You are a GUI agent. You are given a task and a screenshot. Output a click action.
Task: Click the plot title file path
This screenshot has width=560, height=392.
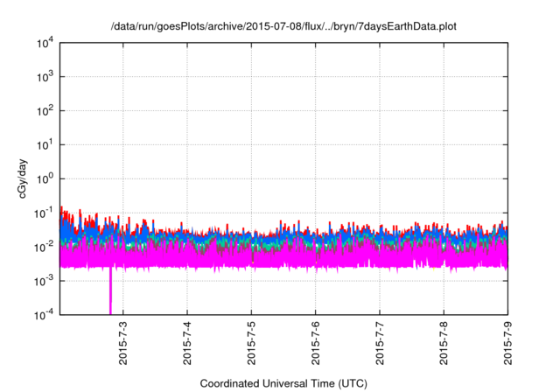283,26
